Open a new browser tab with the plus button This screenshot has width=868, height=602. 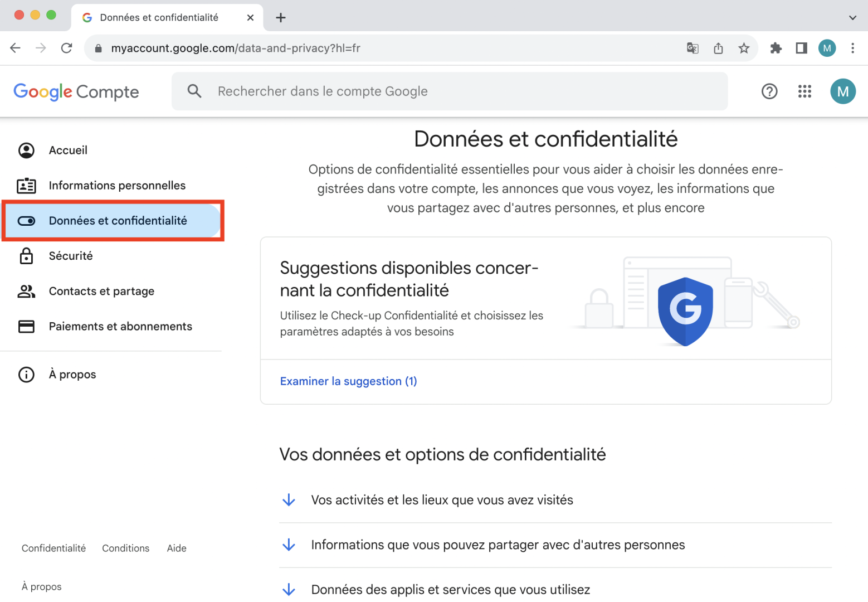point(280,17)
